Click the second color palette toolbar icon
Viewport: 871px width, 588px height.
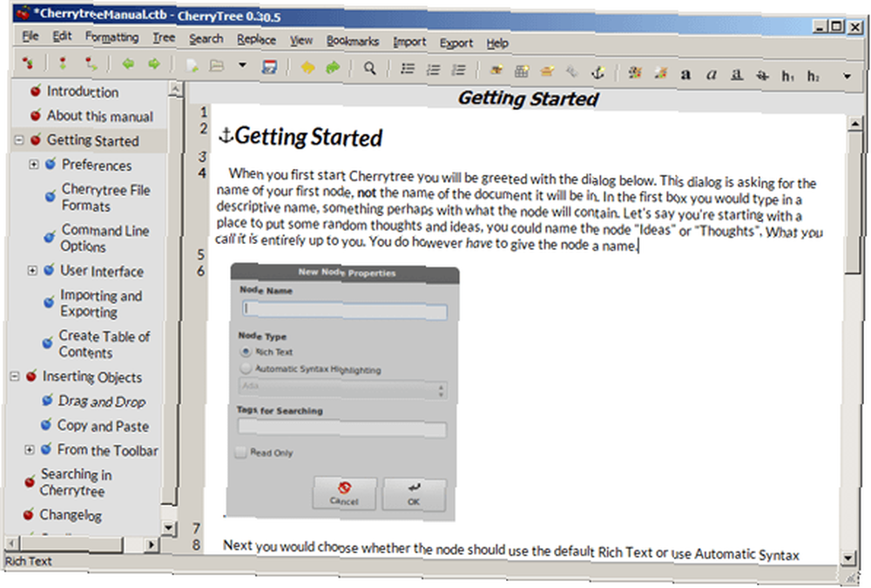[x=660, y=73]
